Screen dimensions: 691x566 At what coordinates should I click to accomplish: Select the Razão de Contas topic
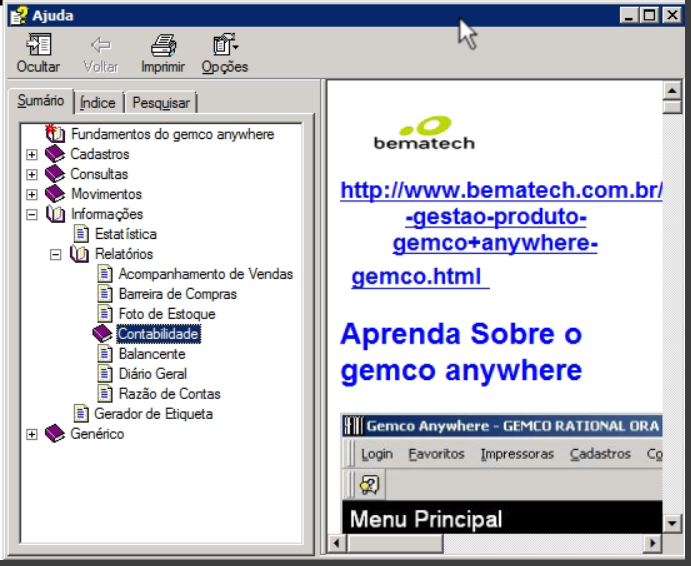click(x=170, y=394)
